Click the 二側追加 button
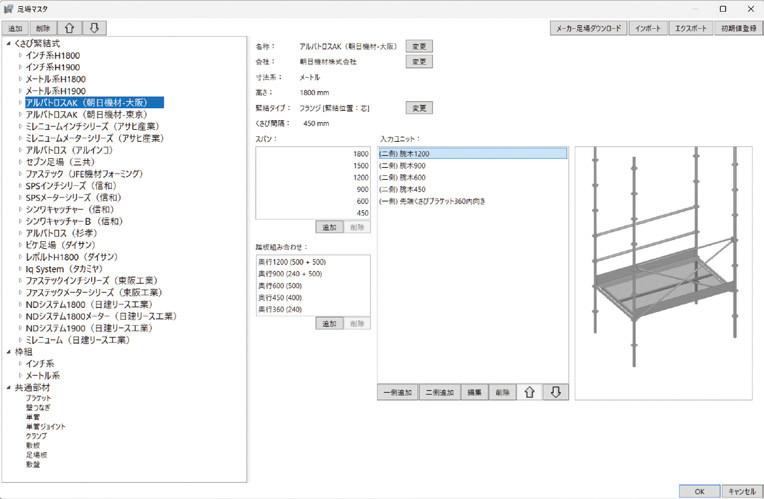Image resolution: width=764 pixels, height=499 pixels. click(x=439, y=392)
